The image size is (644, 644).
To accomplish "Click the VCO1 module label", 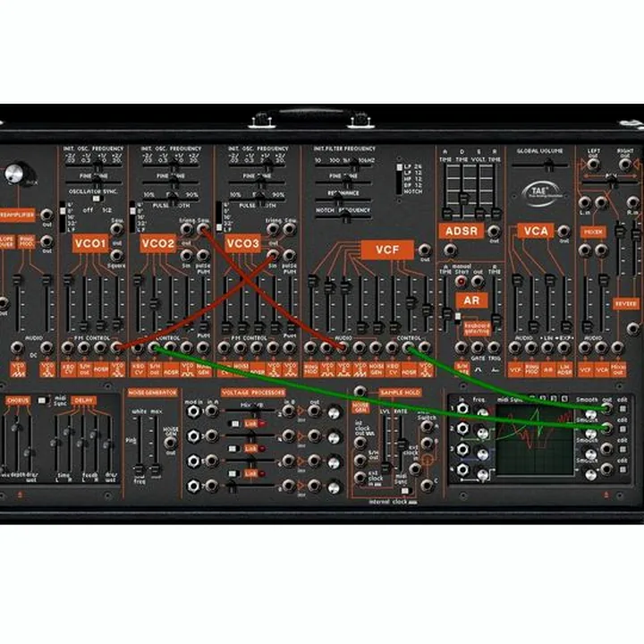I will pyautogui.click(x=90, y=243).
